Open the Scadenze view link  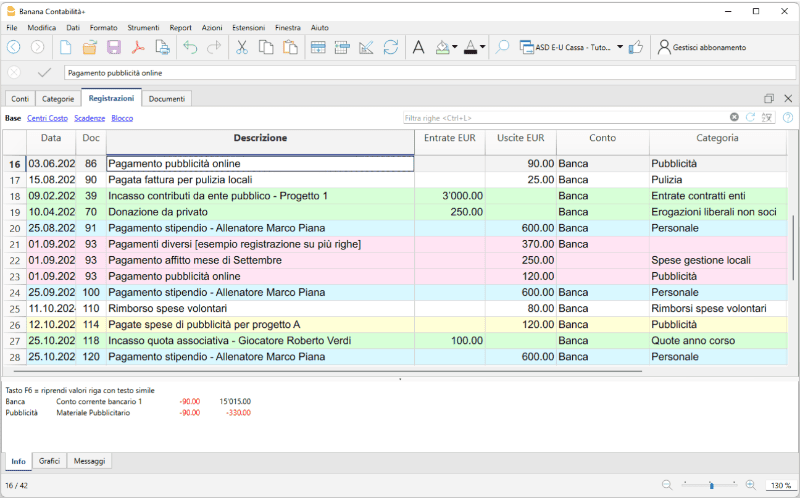click(x=89, y=118)
